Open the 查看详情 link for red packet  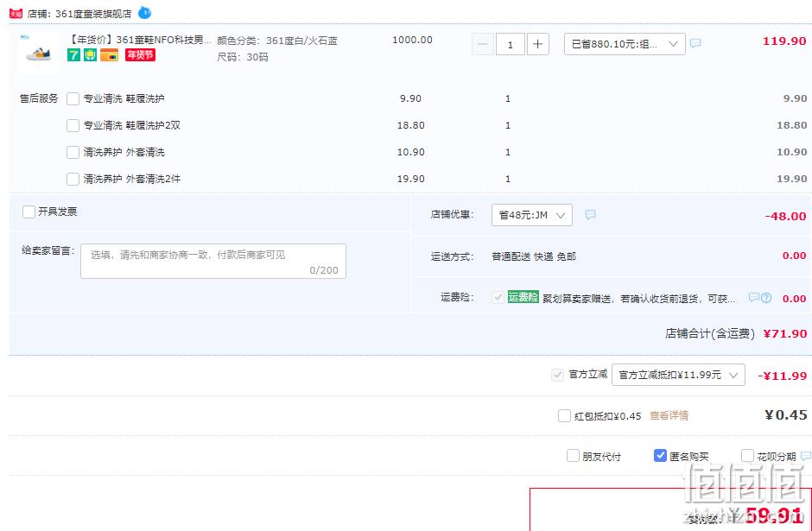click(x=669, y=415)
